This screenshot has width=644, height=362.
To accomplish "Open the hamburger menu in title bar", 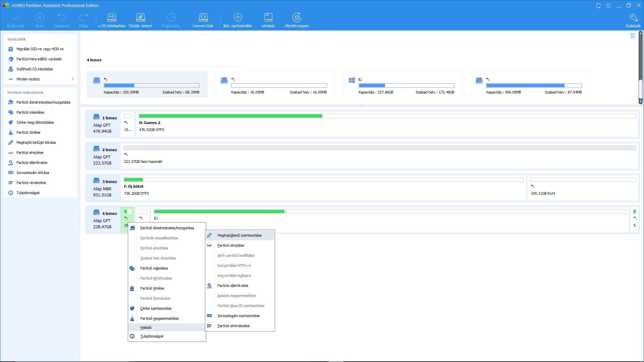I will point(608,6).
